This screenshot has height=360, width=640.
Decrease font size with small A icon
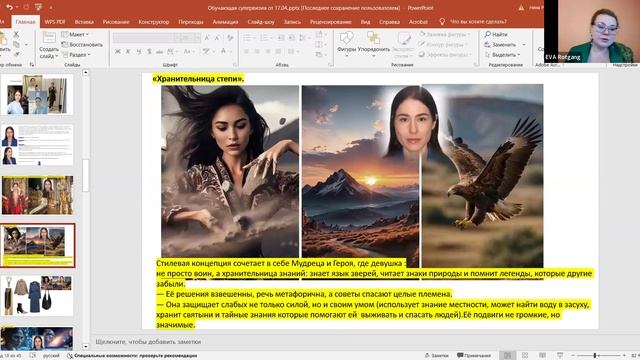tap(217, 38)
